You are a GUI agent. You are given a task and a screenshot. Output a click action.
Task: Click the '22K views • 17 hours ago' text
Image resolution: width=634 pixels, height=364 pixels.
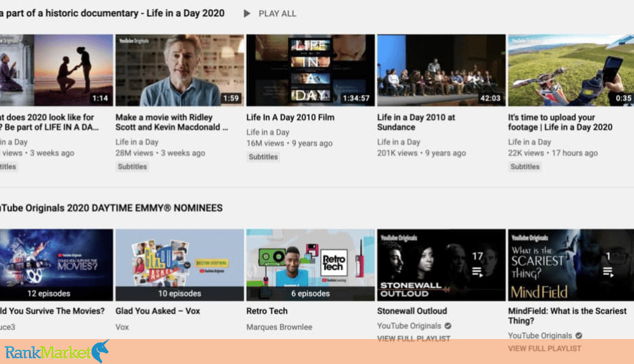point(553,153)
